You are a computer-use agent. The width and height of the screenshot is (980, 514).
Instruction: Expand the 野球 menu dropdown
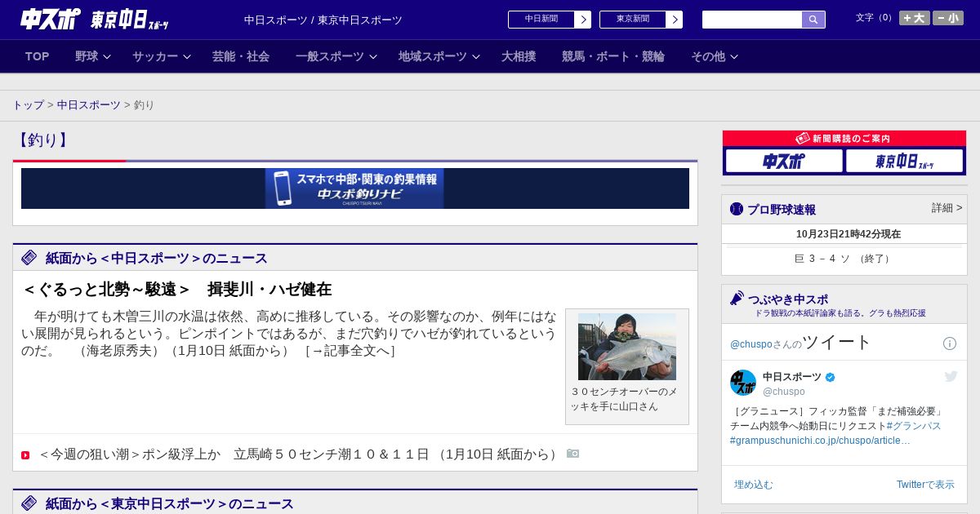(93, 56)
